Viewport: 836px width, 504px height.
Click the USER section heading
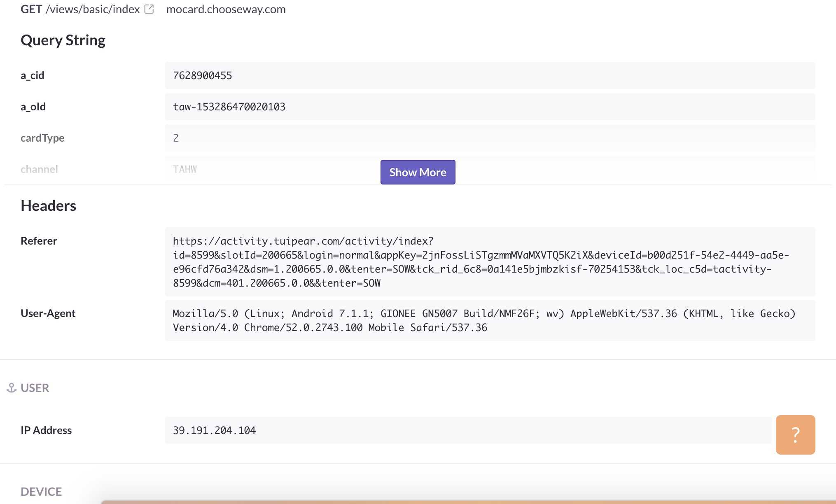[x=35, y=388]
